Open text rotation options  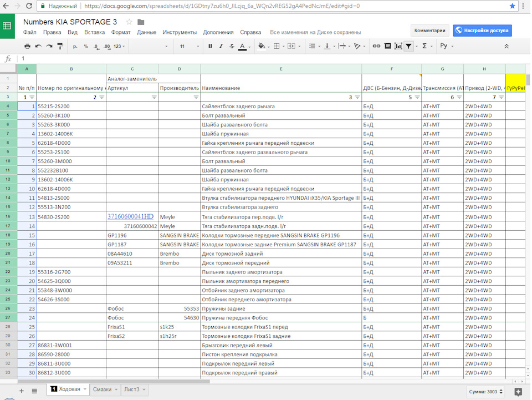357,46
